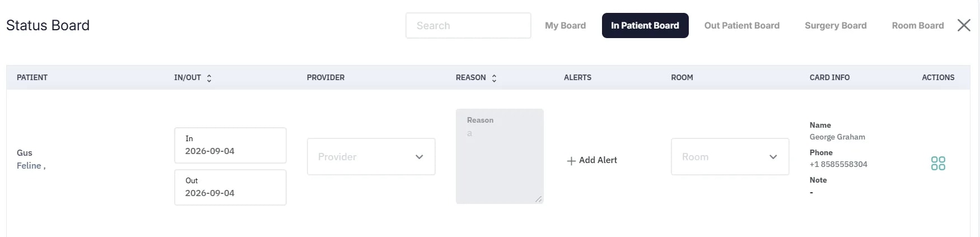980x237 pixels.
Task: Focus the Search input field
Action: (468, 26)
